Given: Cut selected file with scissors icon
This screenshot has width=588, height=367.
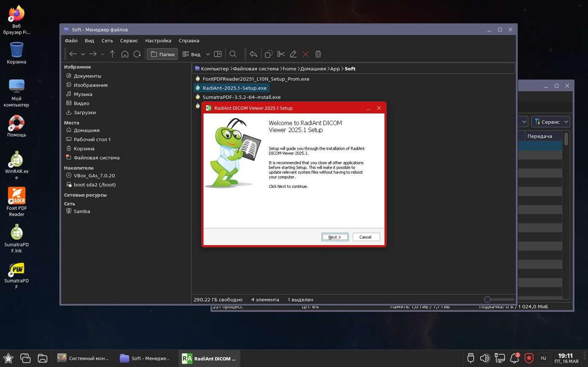Looking at the screenshot, I should click(281, 54).
